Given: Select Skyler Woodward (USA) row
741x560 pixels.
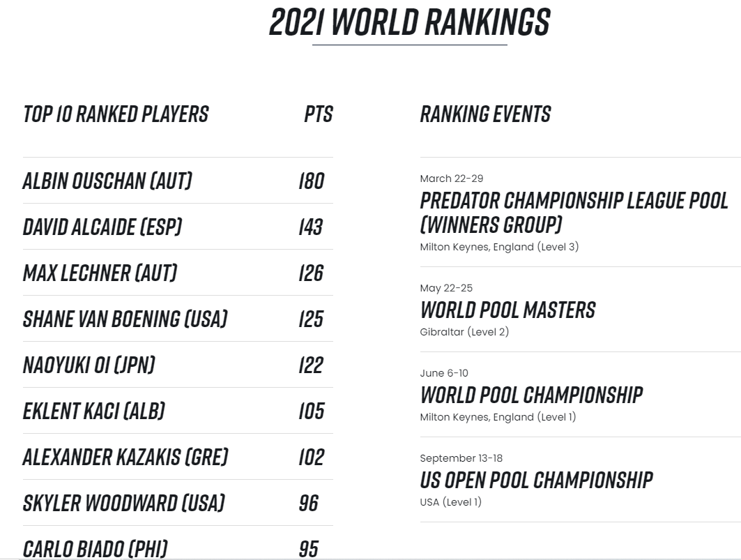Looking at the screenshot, I should pyautogui.click(x=178, y=503).
